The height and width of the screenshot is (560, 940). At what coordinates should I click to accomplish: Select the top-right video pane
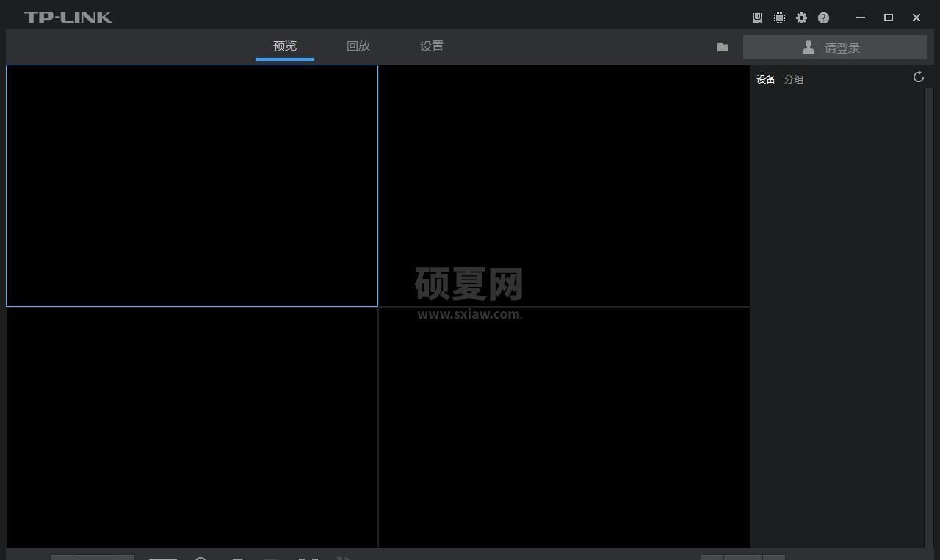(x=564, y=186)
